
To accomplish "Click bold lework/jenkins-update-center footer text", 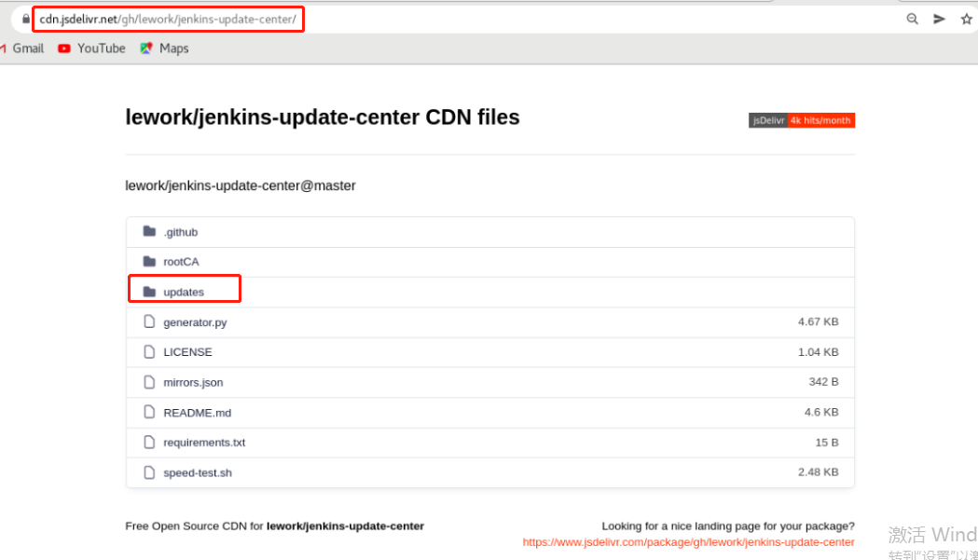I will (345, 526).
